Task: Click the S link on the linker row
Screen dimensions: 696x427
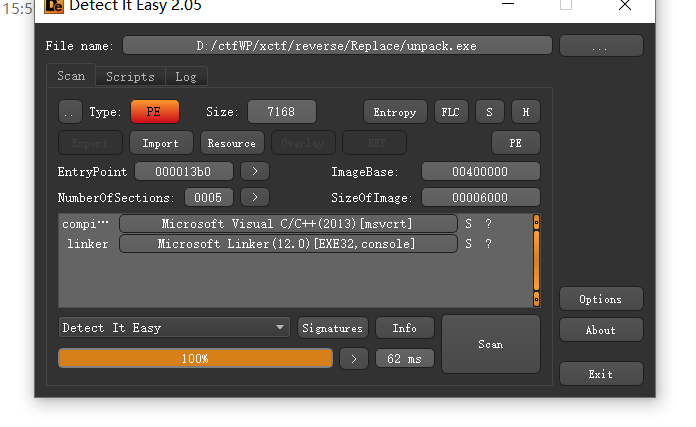Action: click(468, 244)
